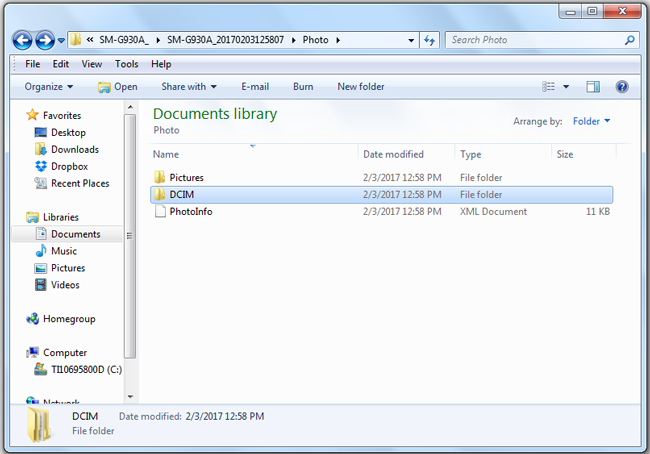Open the Tools menu
The image size is (650, 454).
pyautogui.click(x=126, y=64)
